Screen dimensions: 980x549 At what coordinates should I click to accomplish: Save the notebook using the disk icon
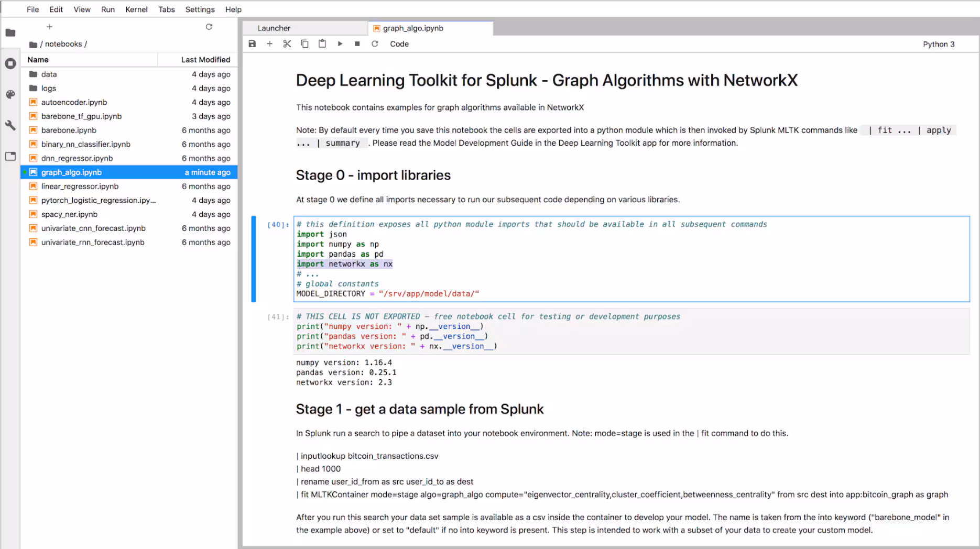point(252,44)
